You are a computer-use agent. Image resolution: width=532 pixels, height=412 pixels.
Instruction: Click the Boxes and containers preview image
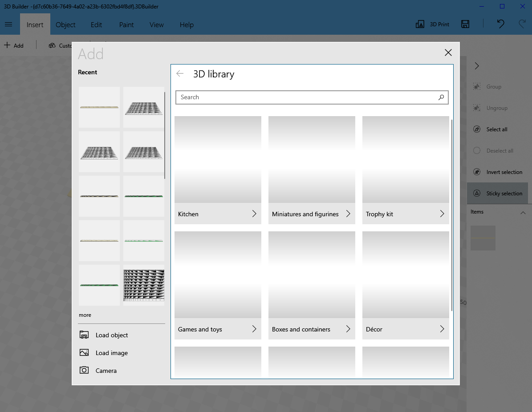(312, 275)
